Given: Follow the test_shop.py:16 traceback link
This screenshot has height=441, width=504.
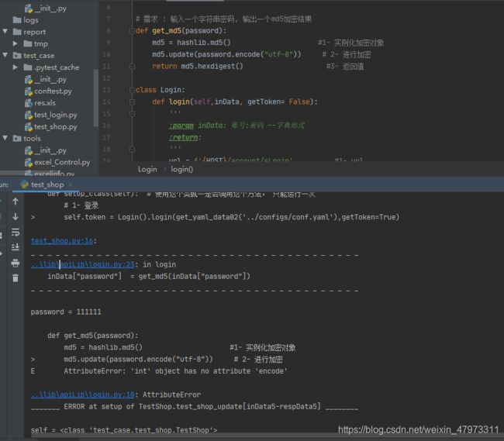Looking at the screenshot, I should [x=62, y=241].
